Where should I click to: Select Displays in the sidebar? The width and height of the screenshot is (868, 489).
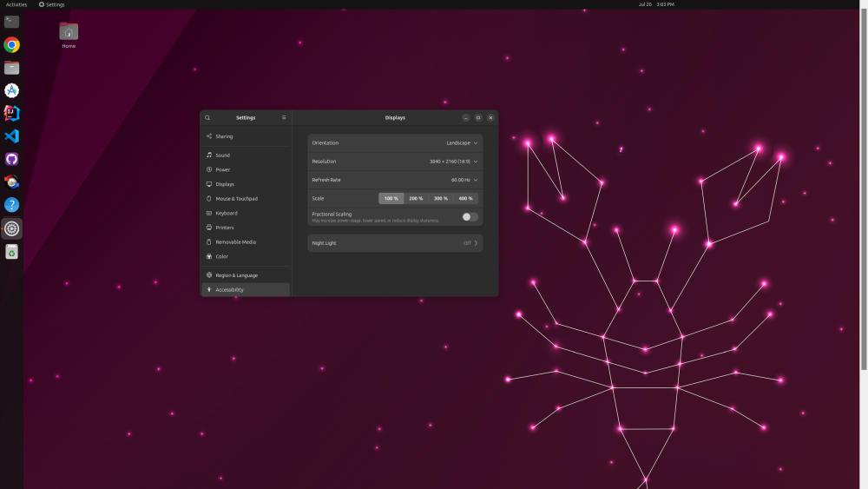coord(246,184)
